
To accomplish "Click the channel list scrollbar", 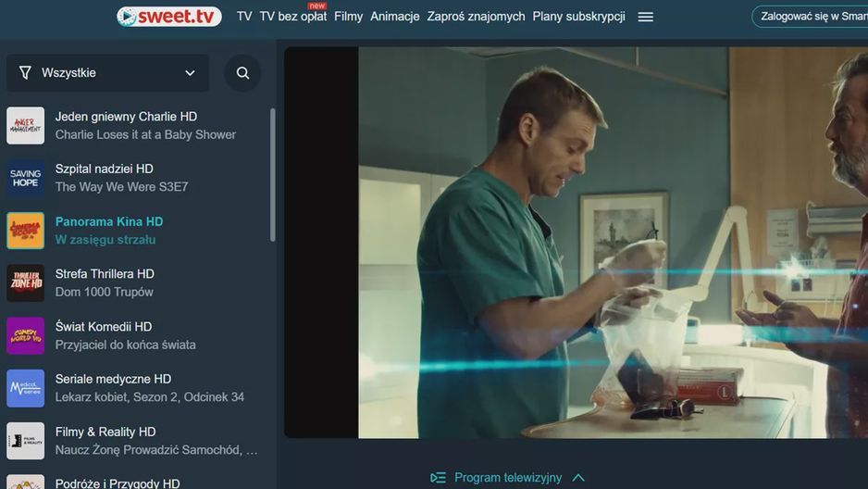I will 272,174.
